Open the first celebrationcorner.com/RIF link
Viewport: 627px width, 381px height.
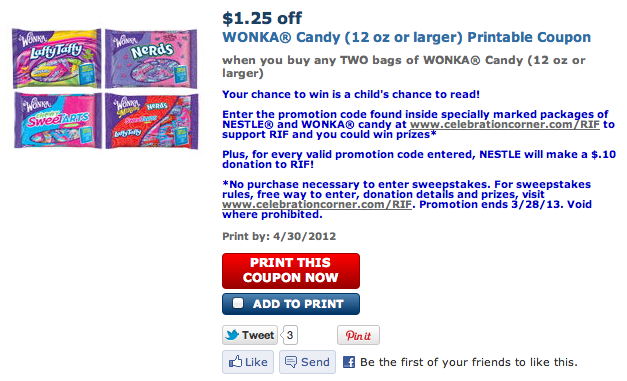pos(505,124)
